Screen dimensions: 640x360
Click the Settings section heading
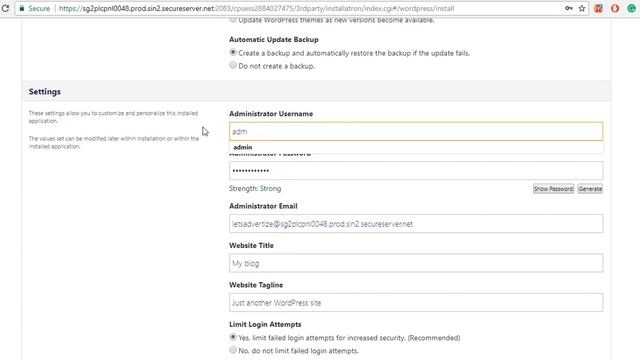click(x=45, y=92)
